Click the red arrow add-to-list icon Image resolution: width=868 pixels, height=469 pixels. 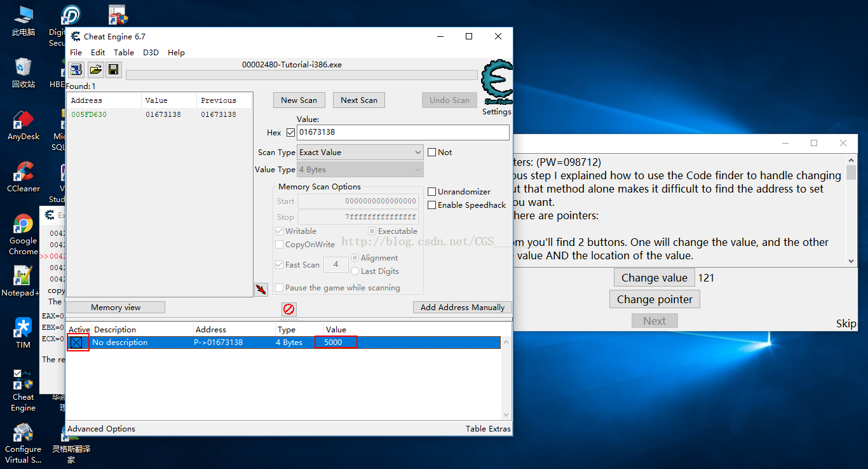pos(261,290)
